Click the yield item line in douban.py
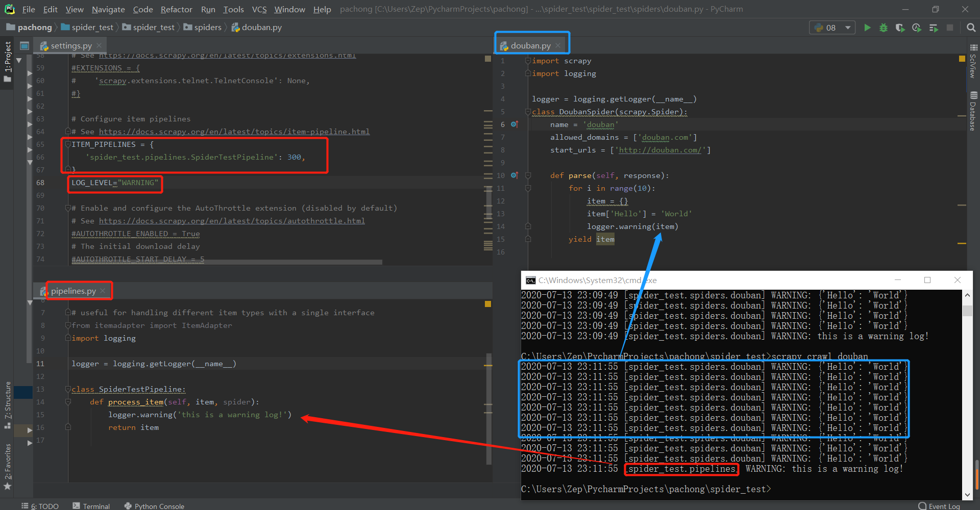This screenshot has height=510, width=980. 591,239
